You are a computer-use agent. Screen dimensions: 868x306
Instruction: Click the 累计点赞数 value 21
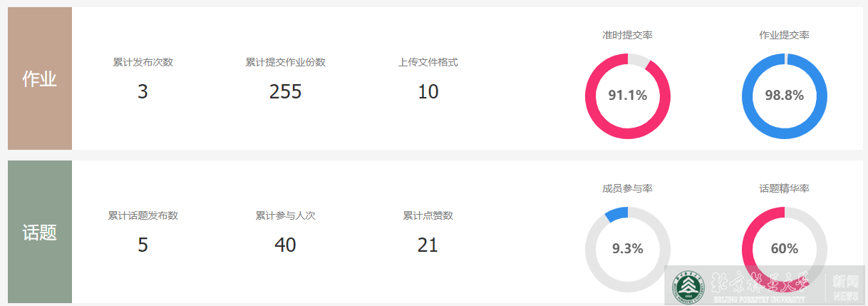tap(428, 245)
